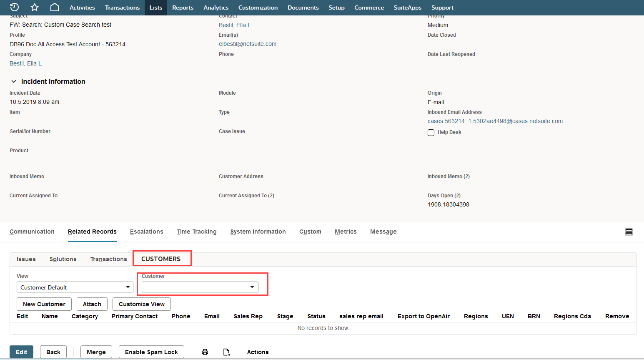Open the Metrics tab
This screenshot has width=644, height=360.
click(346, 232)
